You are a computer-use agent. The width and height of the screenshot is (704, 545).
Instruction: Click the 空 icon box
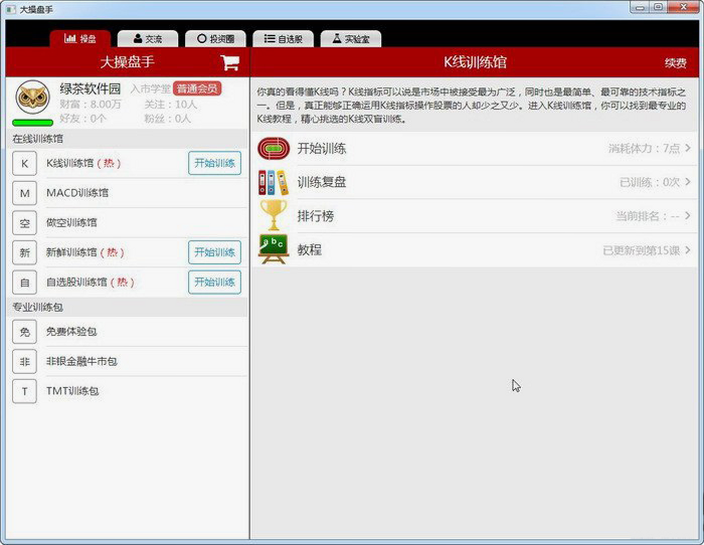tap(24, 223)
